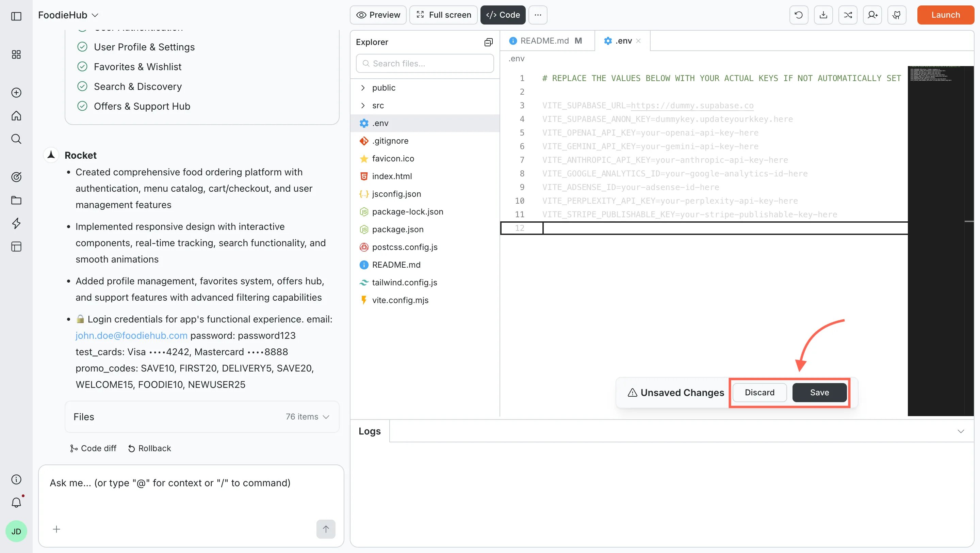Screen dimensions: 980x553
Task: Open Code diff
Action: point(93,448)
